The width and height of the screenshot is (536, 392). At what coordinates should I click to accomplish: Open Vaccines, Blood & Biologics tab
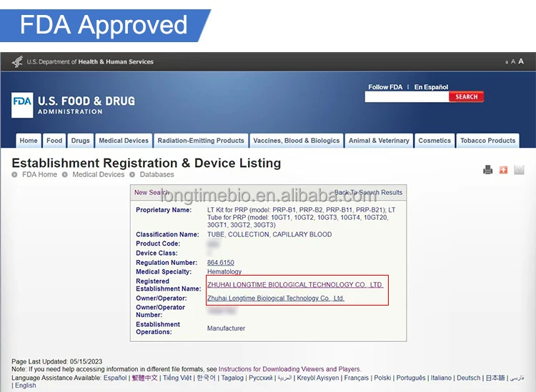pos(297,141)
